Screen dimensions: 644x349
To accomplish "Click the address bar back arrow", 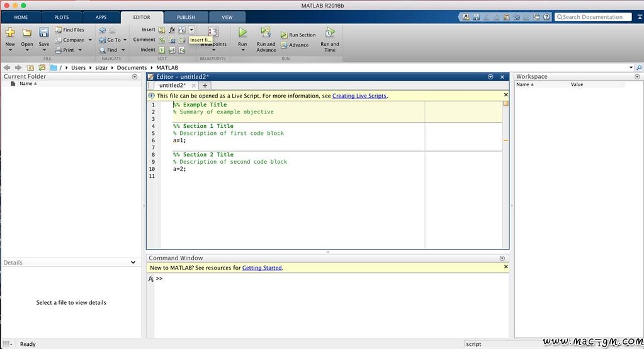I will tap(6, 67).
